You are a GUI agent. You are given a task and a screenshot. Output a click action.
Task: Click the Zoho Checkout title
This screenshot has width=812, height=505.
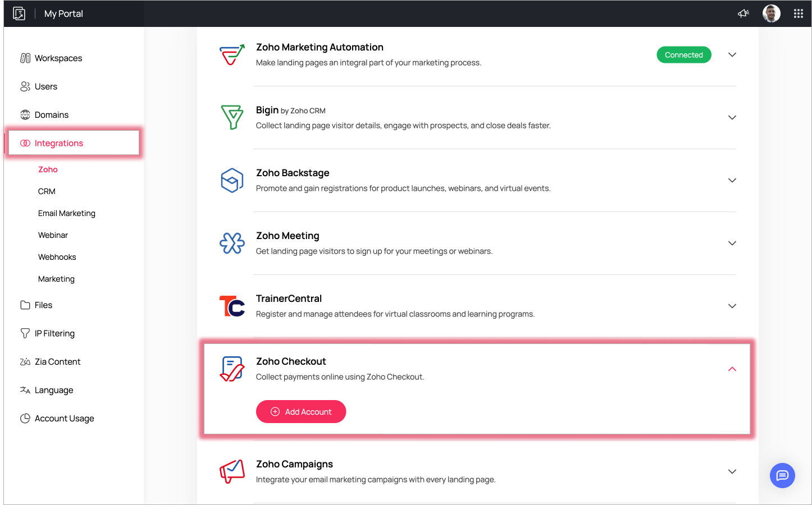(x=291, y=361)
